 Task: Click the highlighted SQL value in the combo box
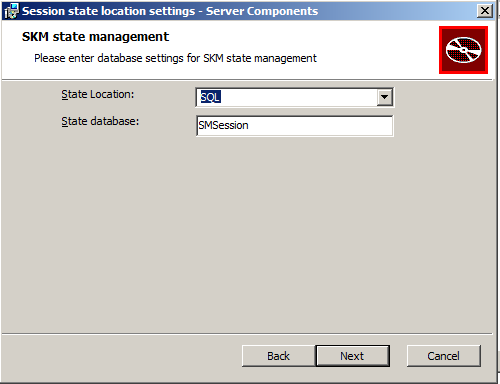pyautogui.click(x=210, y=97)
